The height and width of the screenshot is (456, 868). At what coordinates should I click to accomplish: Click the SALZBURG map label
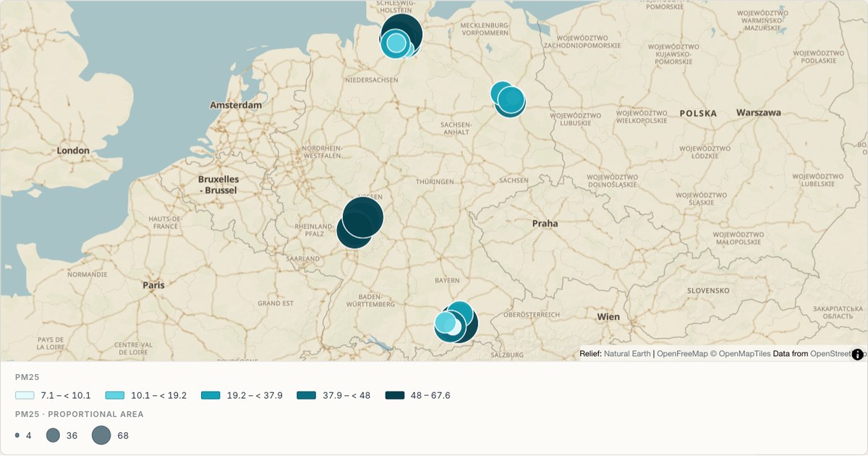(506, 355)
